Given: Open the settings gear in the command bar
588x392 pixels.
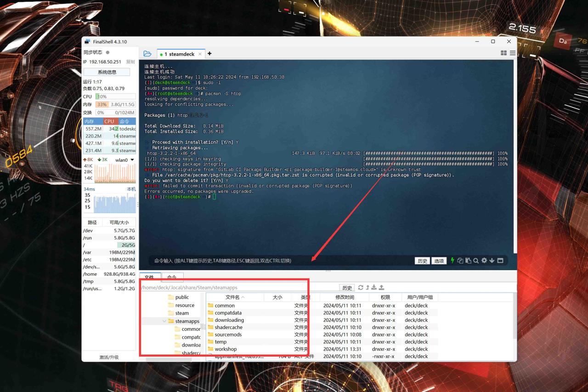Looking at the screenshot, I should tap(484, 261).
